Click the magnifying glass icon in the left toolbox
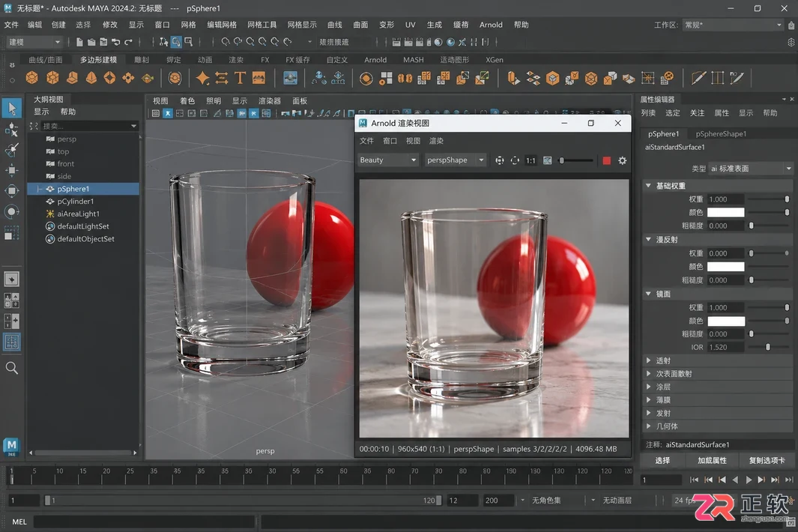 click(x=12, y=368)
